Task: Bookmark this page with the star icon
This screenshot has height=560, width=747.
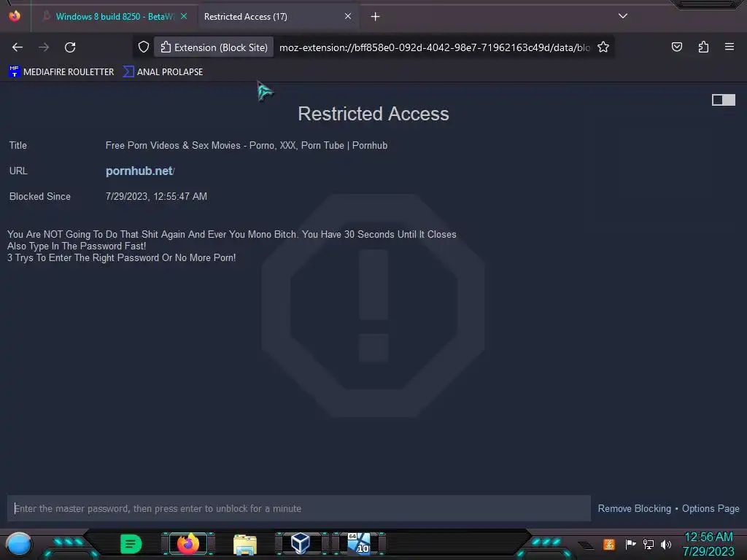Action: (603, 47)
